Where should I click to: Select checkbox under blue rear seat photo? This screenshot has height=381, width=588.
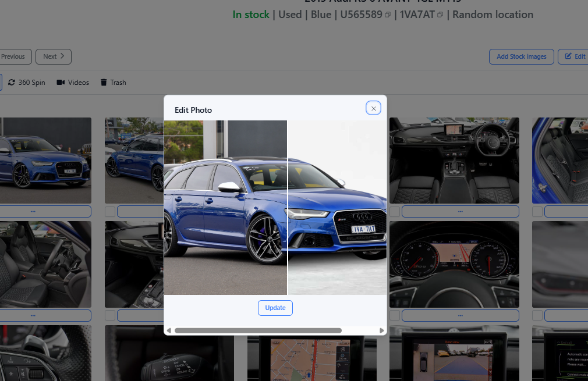(537, 212)
